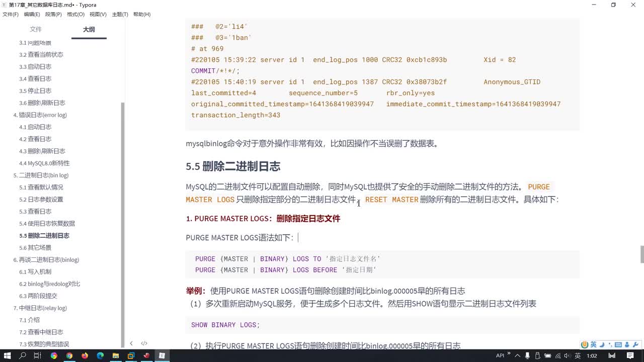The height and width of the screenshot is (362, 644).
Task: Go to outline item 3.5 停止日志
Action: point(35,90)
